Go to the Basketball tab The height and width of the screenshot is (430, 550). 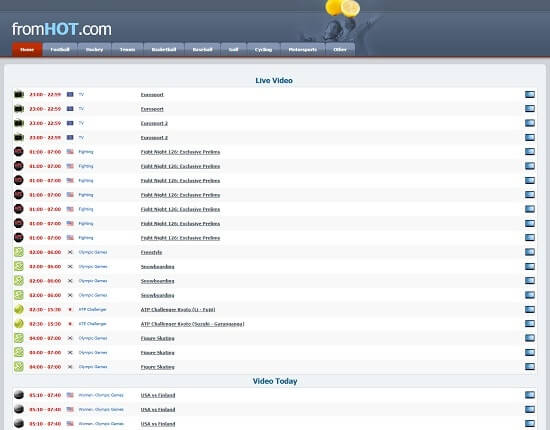pos(164,50)
